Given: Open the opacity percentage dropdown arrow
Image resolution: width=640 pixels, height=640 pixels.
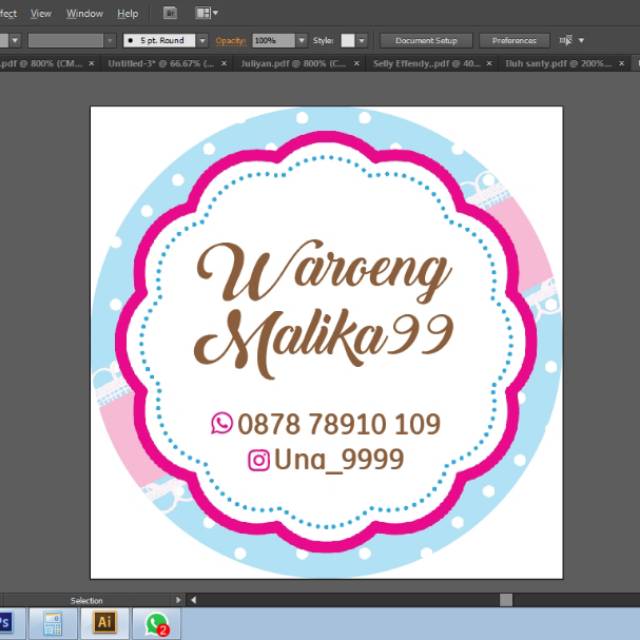Looking at the screenshot, I should coord(301,41).
